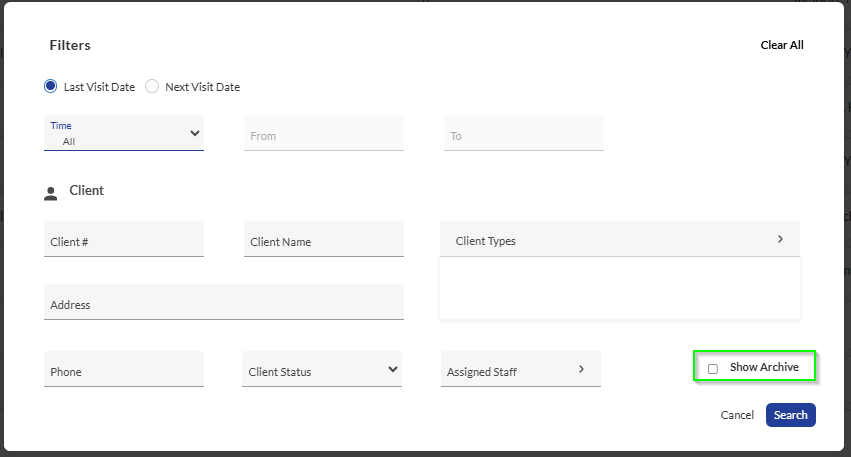Choose the Next Visit Date option

(x=152, y=87)
